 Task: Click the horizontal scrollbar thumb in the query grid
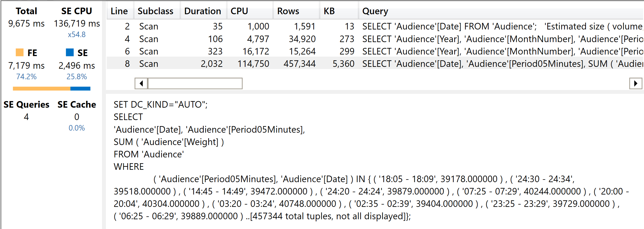click(x=195, y=83)
